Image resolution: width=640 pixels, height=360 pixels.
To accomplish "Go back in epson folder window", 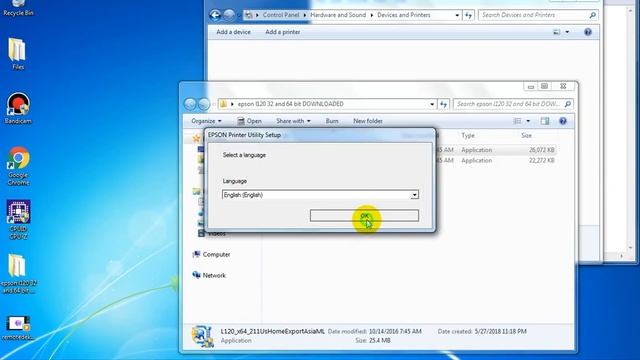I will (x=190, y=104).
